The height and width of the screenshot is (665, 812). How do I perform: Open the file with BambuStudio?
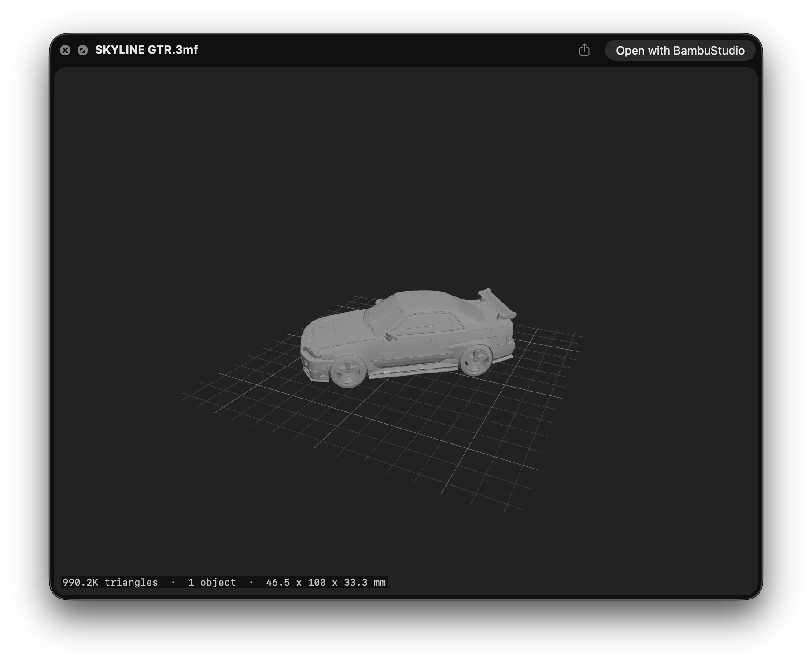tap(680, 51)
